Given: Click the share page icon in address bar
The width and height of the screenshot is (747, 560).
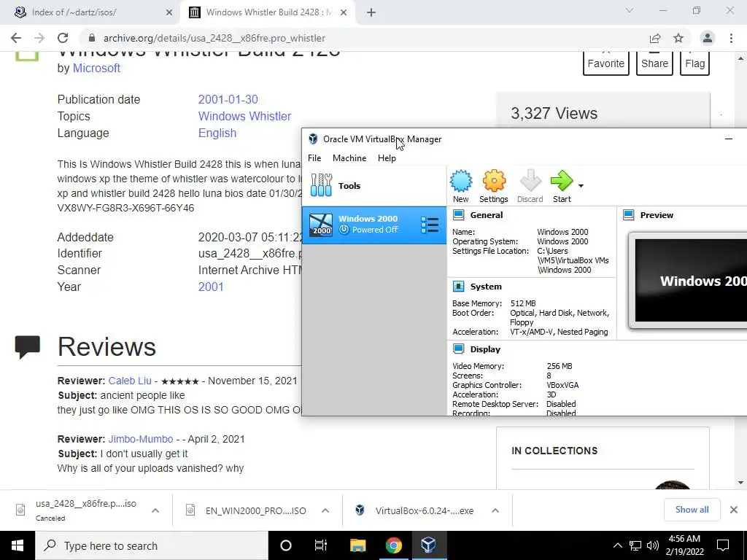Looking at the screenshot, I should click(x=655, y=38).
